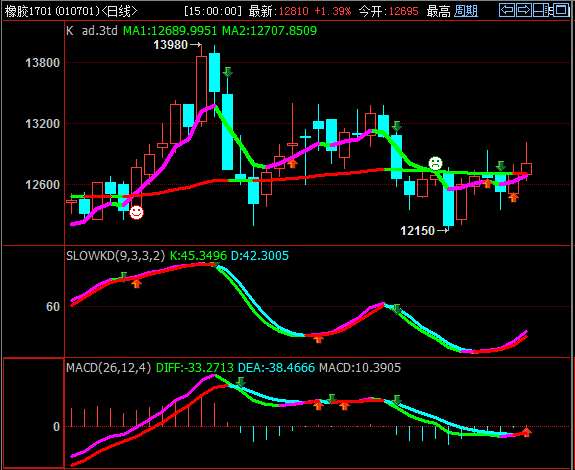Open SLOWKD(9,3,3,2) indicator settings label

[116, 256]
